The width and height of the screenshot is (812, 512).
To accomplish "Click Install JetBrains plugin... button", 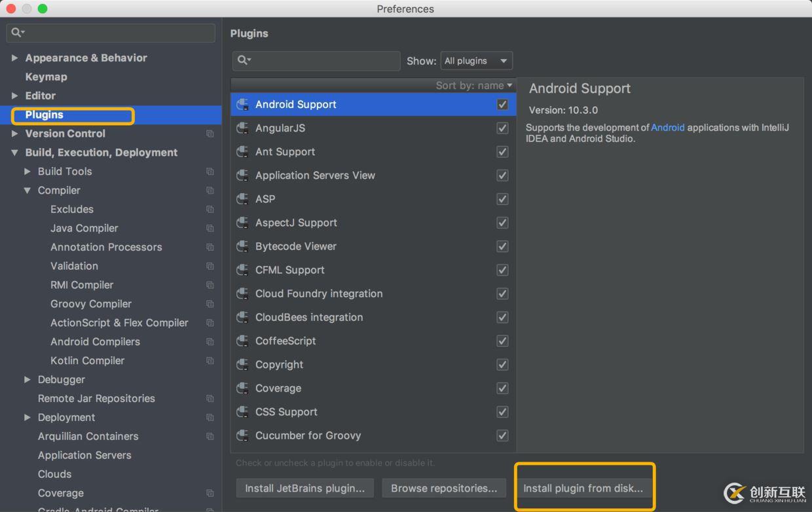I will [x=305, y=488].
